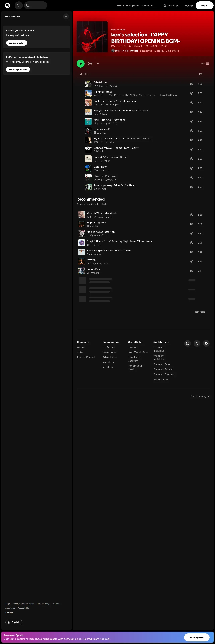Add My Heart Will Go On to Liked

[x=191, y=140]
